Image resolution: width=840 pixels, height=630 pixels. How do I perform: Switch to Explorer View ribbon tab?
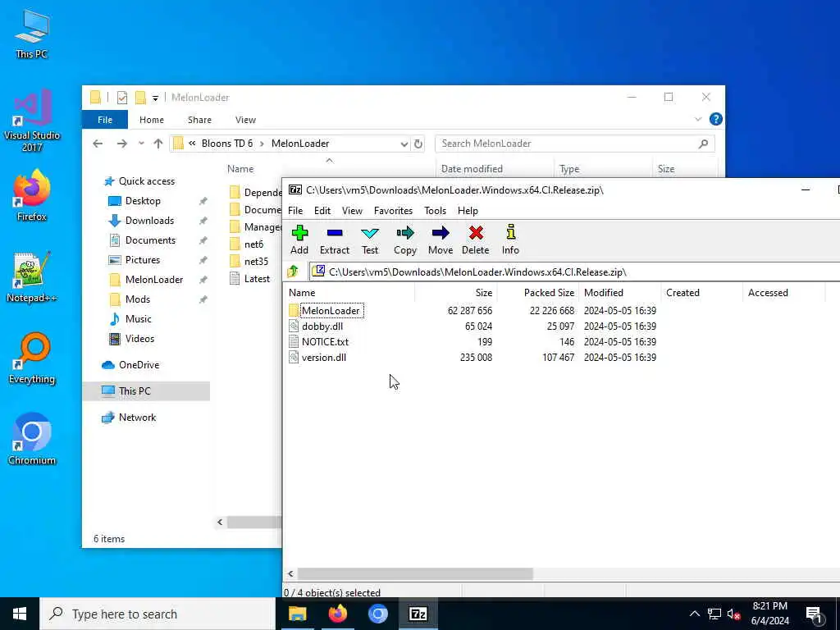click(245, 120)
